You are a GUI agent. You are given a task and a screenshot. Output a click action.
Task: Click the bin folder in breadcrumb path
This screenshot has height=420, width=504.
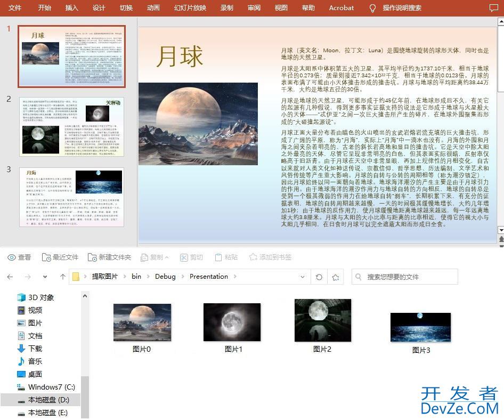[136, 277]
